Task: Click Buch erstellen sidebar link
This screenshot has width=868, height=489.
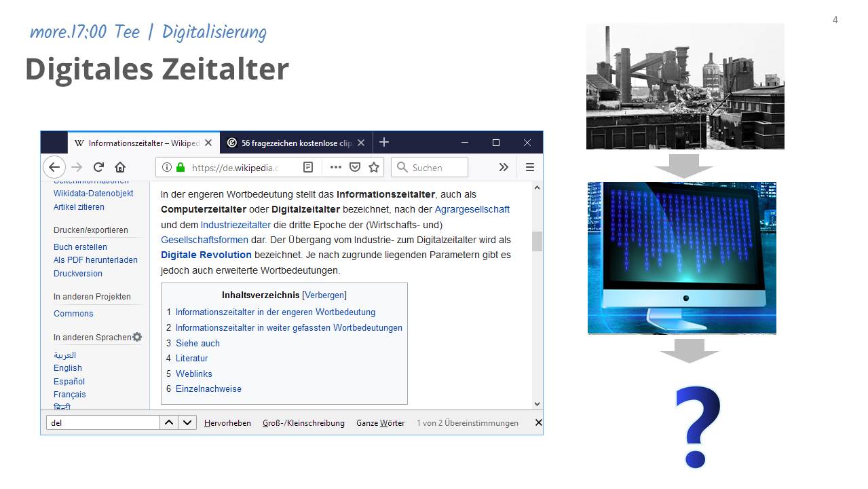Action: (x=81, y=247)
